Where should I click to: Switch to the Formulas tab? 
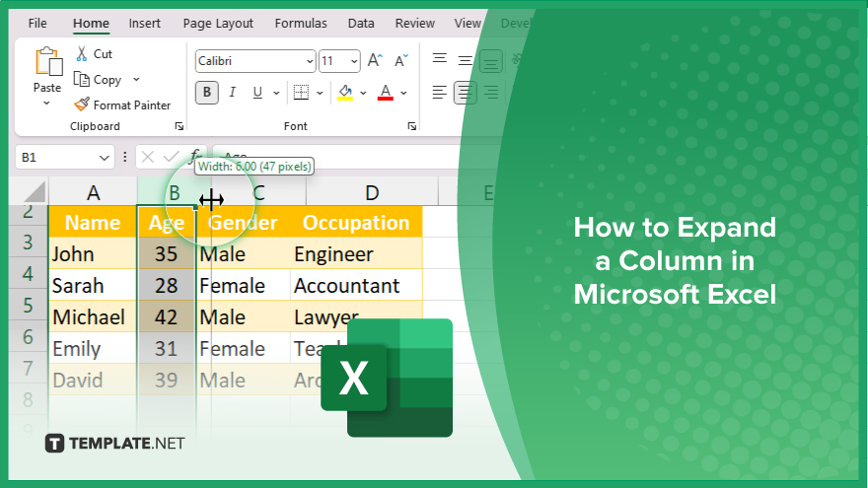[301, 24]
